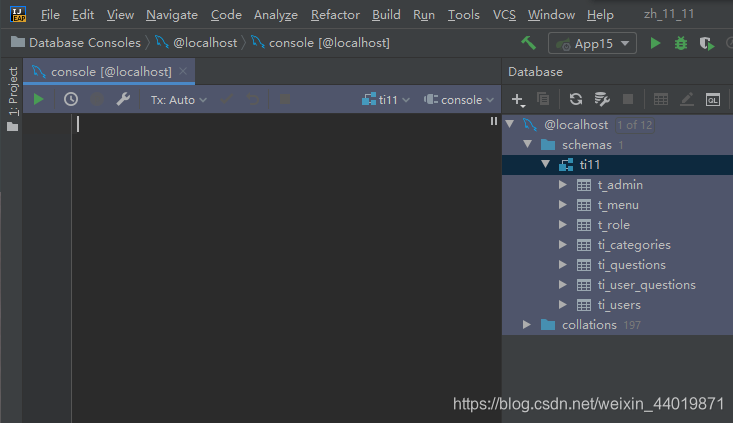Open Tx: Auto transaction mode dropdown
This screenshot has width=733, height=423.
click(179, 100)
